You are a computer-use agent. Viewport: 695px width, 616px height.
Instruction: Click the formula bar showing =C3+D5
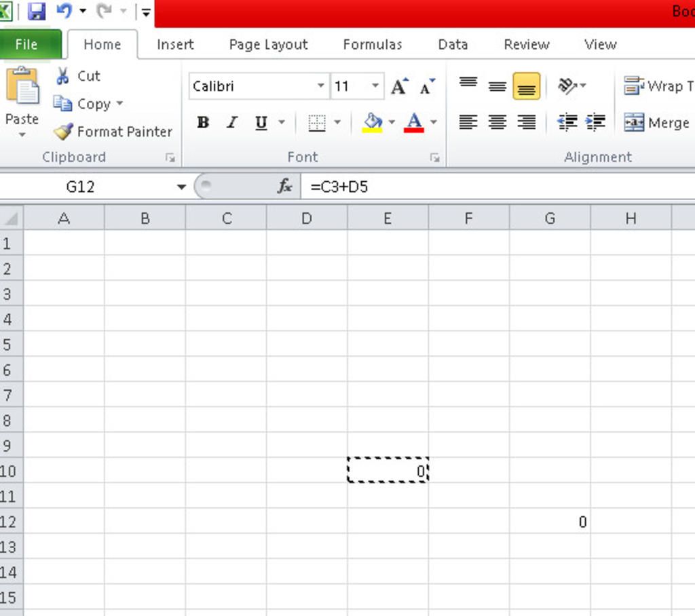[x=498, y=187]
